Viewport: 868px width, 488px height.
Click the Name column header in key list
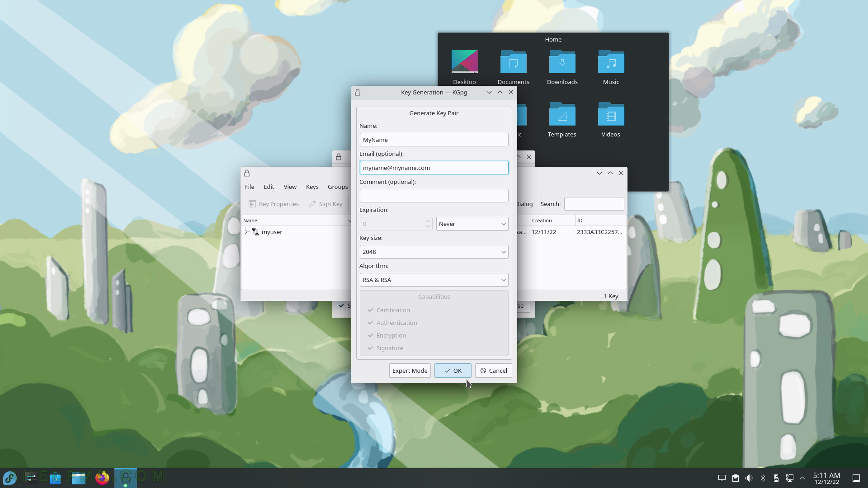click(296, 221)
